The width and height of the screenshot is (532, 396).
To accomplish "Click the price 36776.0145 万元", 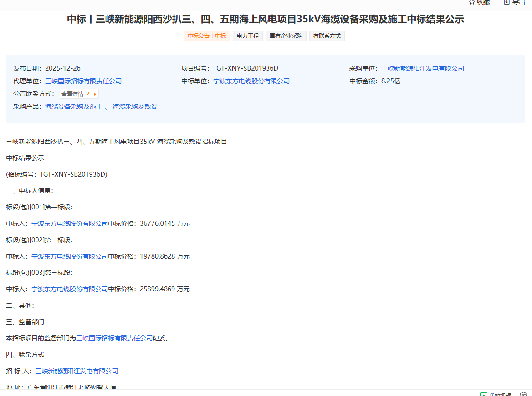I will coord(164,223).
